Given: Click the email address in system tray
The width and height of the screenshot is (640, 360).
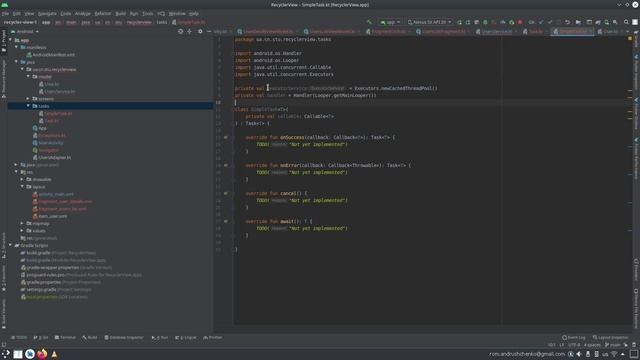Looking at the screenshot, I should (x=527, y=354).
